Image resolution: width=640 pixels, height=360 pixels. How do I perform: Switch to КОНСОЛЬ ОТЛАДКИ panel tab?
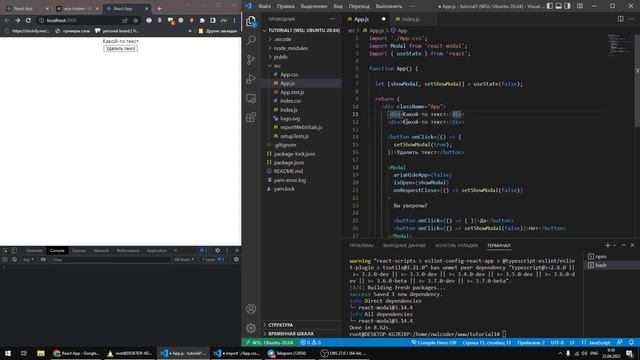click(x=456, y=245)
